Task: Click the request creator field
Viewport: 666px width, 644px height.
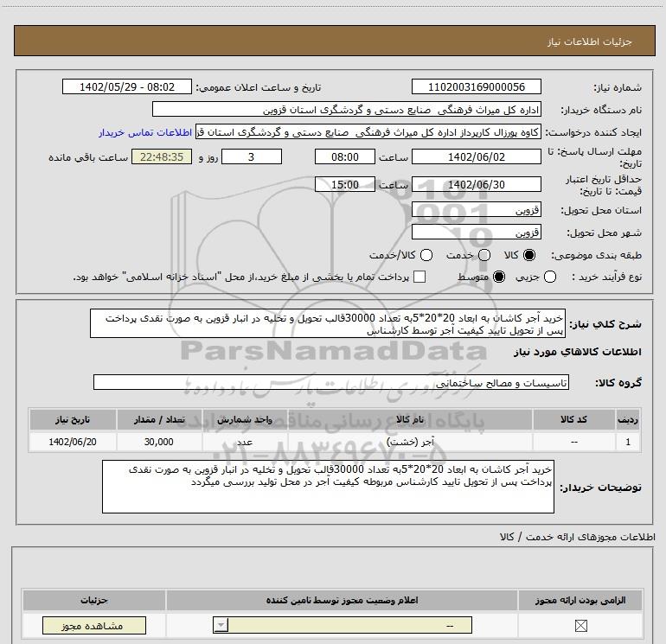Action: pos(368,132)
